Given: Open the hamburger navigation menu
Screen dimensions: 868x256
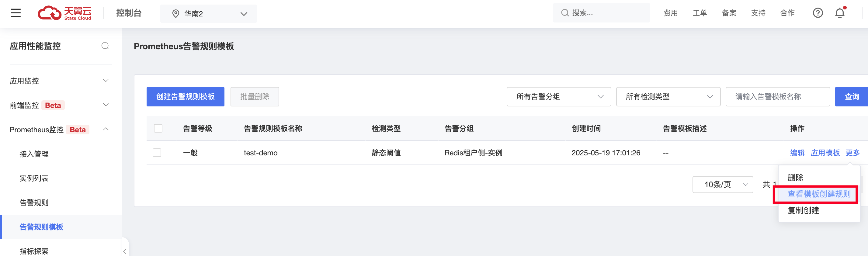Looking at the screenshot, I should click(x=16, y=13).
